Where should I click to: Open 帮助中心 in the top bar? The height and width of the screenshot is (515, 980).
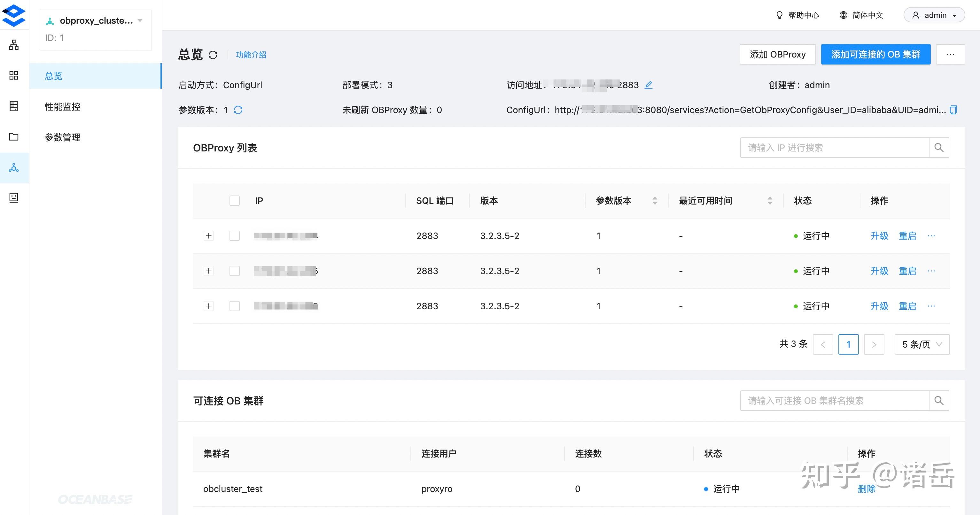pos(797,15)
